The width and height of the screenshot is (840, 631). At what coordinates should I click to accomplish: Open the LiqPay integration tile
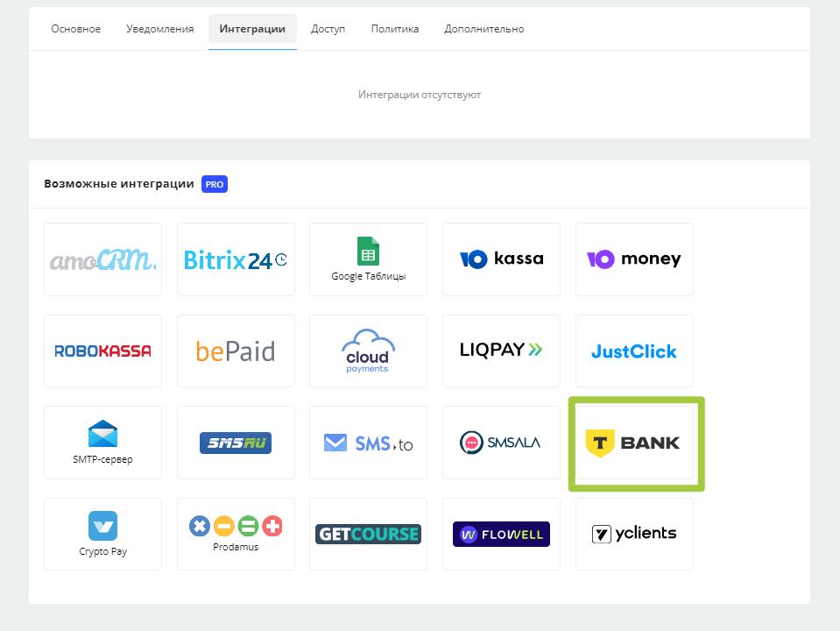(501, 351)
